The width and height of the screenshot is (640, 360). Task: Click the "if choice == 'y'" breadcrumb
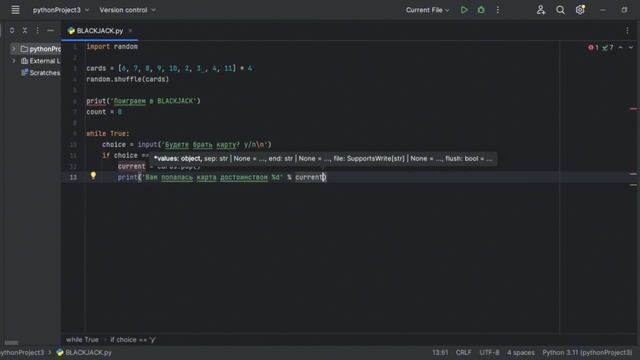(x=133, y=340)
